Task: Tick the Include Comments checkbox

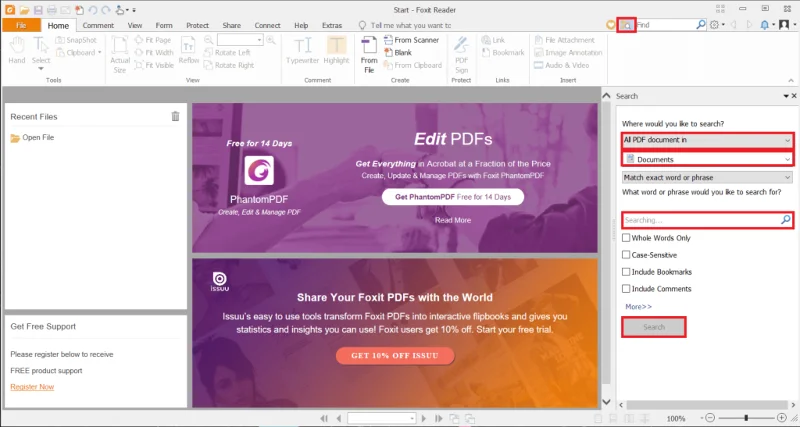Action: (x=626, y=289)
